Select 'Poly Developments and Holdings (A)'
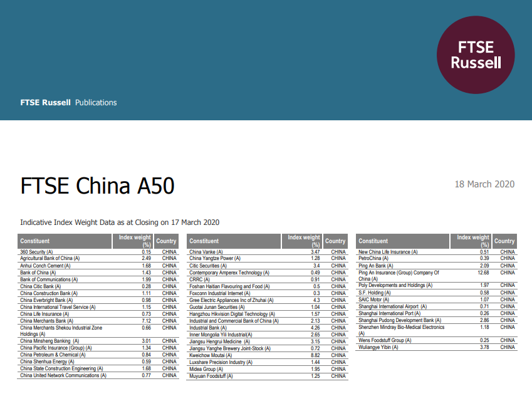532x401 pixels. [x=395, y=285]
